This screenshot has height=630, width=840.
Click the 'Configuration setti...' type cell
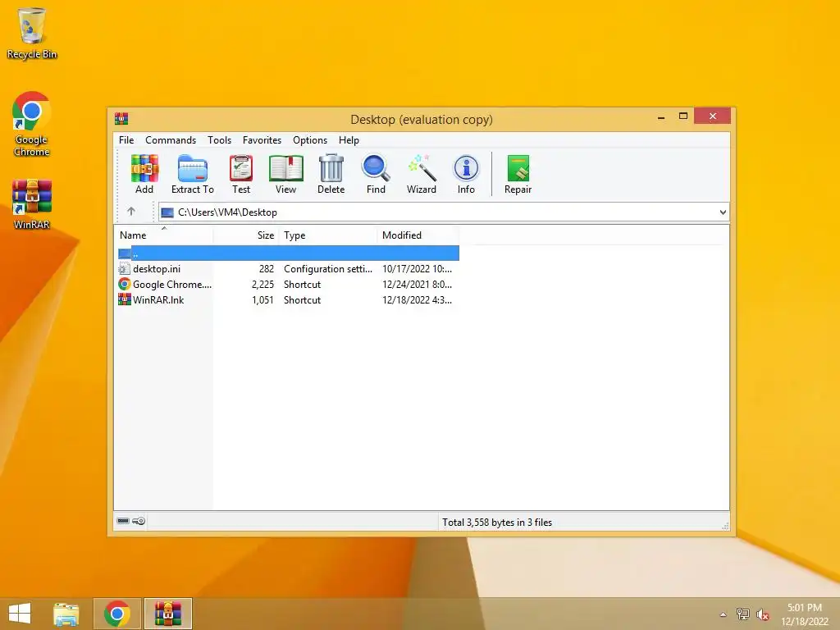tap(328, 269)
